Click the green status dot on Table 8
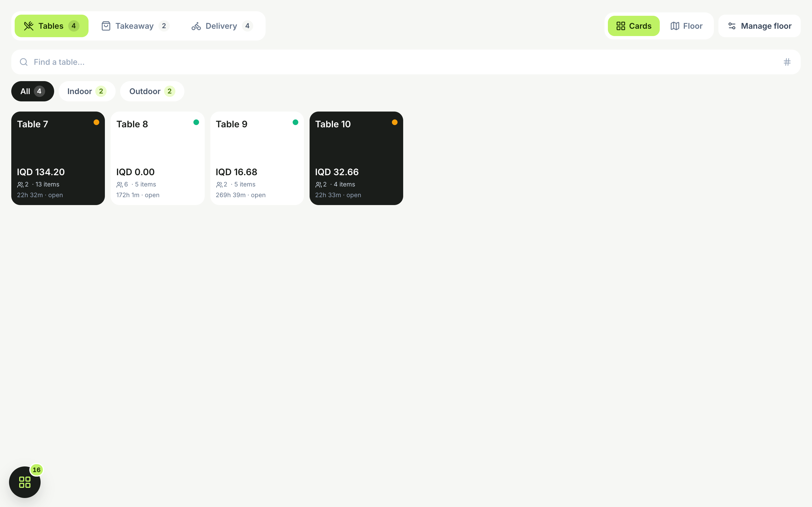Viewport: 812px width, 507px height. [196, 123]
